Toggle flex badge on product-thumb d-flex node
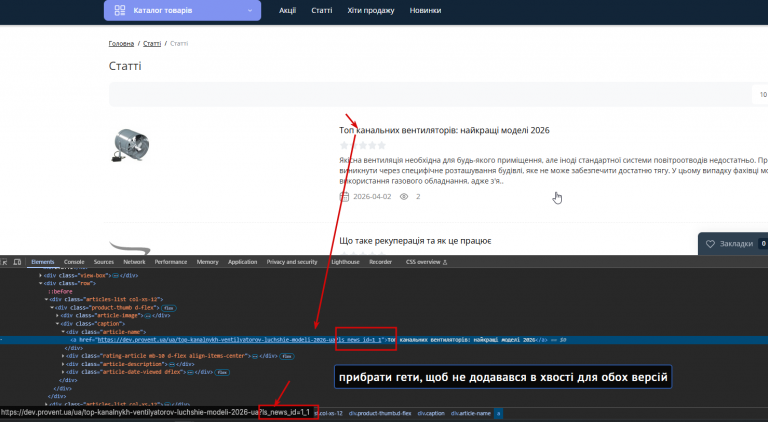Screen dimensions: 768x422 point(169,308)
